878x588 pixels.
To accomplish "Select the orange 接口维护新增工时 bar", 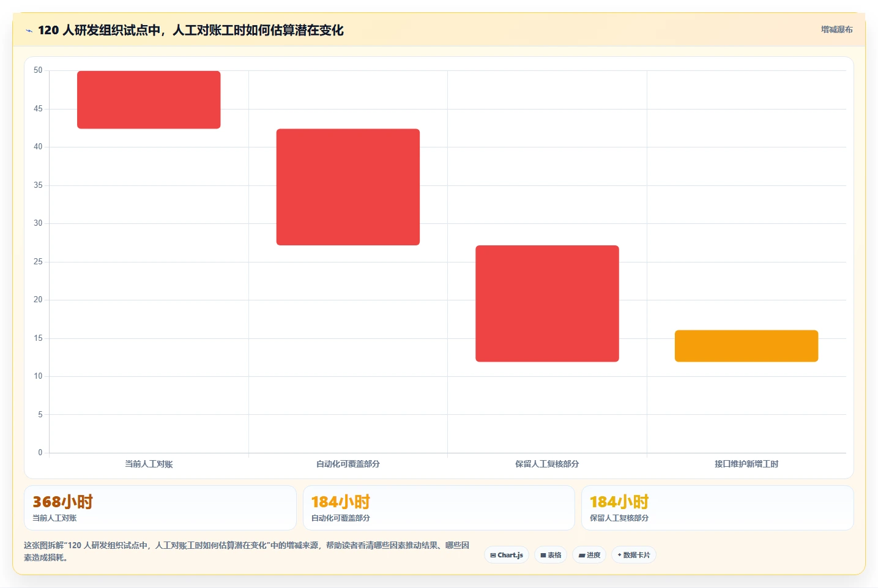I will [746, 346].
